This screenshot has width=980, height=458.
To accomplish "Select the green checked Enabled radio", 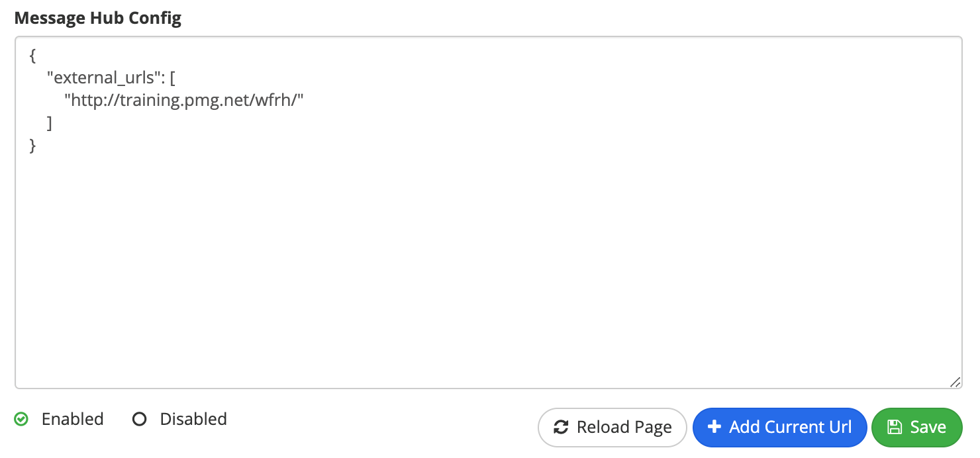I will [x=21, y=419].
